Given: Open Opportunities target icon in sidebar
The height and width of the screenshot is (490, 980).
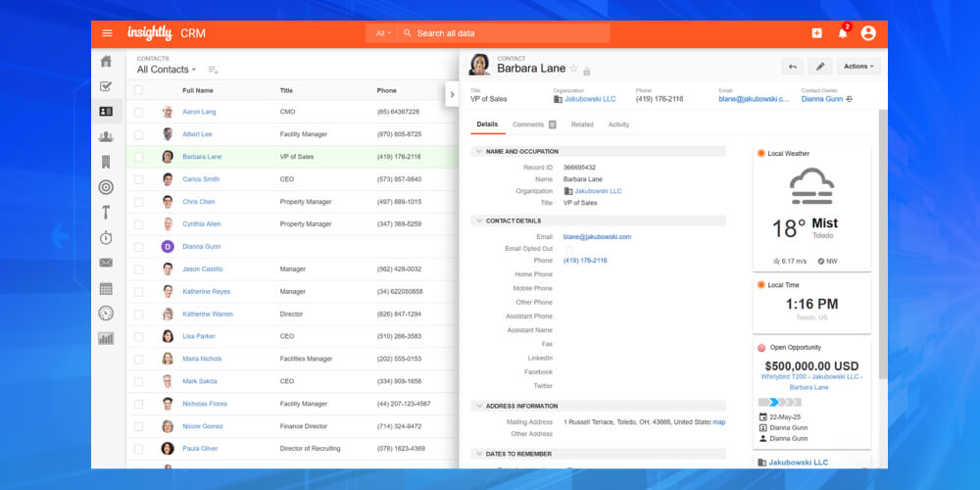Looking at the screenshot, I should (106, 187).
